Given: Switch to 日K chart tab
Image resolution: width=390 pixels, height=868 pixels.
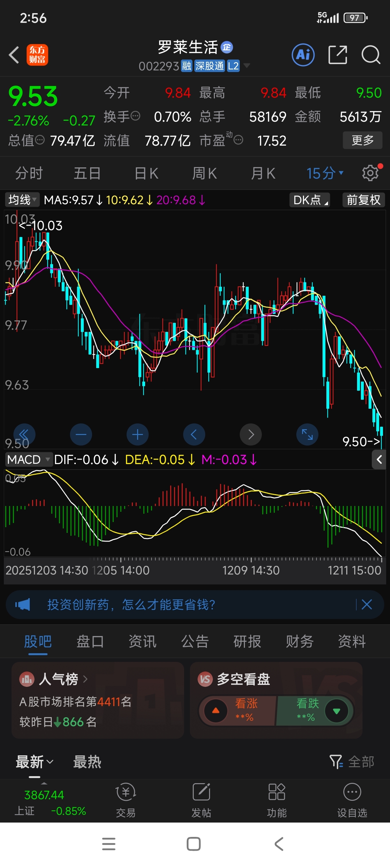Looking at the screenshot, I should tap(146, 173).
